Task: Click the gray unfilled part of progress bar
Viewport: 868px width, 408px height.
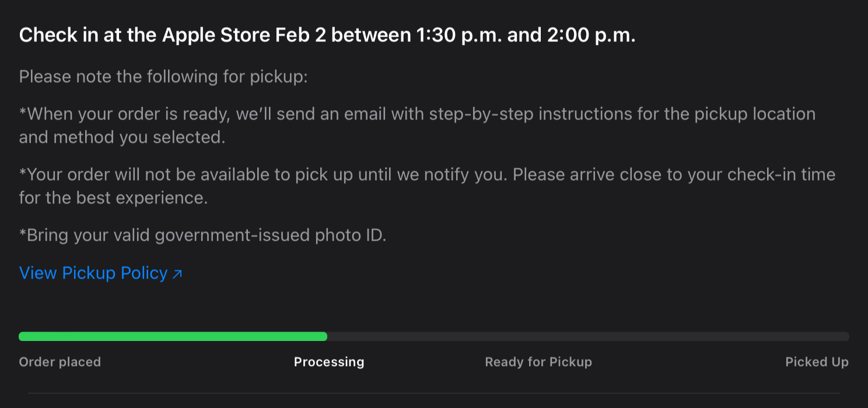Action: (x=588, y=336)
